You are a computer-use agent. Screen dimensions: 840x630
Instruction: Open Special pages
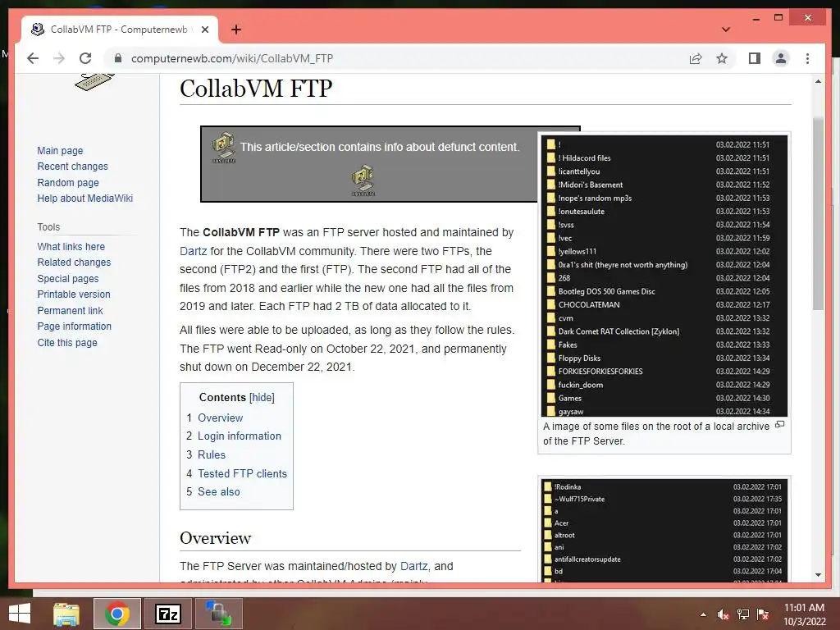click(x=68, y=279)
